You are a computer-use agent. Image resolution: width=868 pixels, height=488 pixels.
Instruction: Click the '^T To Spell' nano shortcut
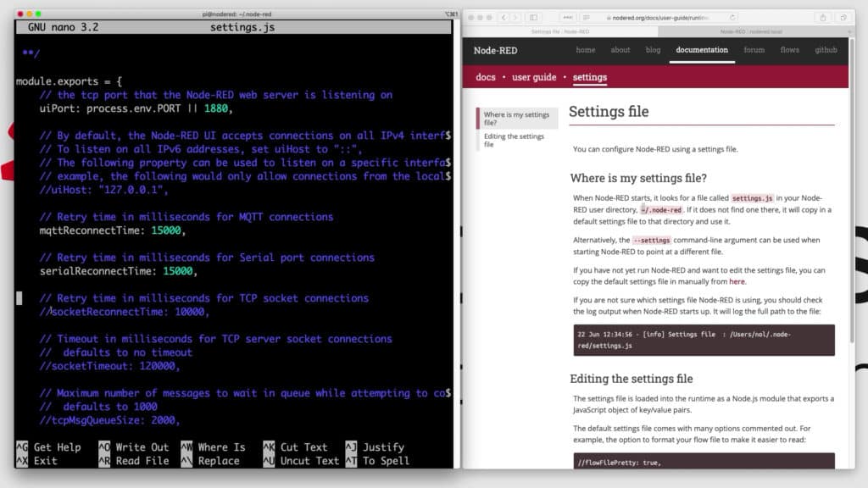click(x=377, y=461)
